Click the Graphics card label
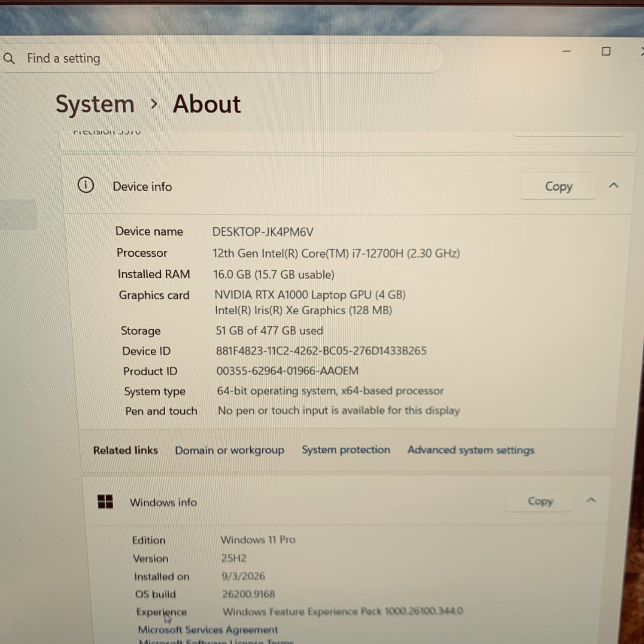The image size is (644, 644). pyautogui.click(x=154, y=295)
